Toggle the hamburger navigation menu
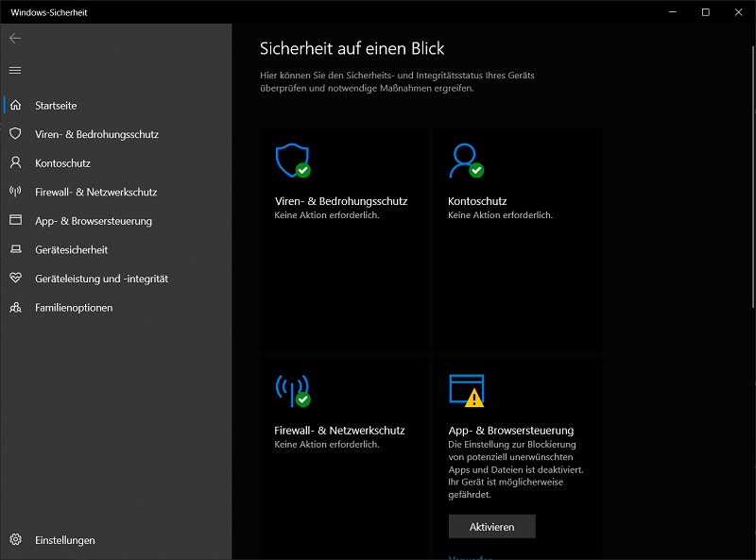The image size is (756, 560). tap(15, 71)
